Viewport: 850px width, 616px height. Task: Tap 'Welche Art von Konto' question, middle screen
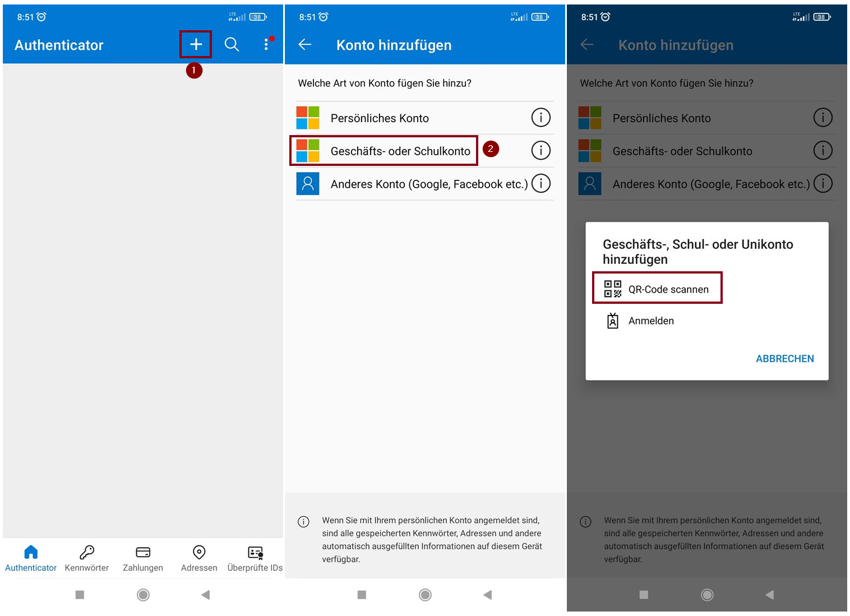coord(385,84)
